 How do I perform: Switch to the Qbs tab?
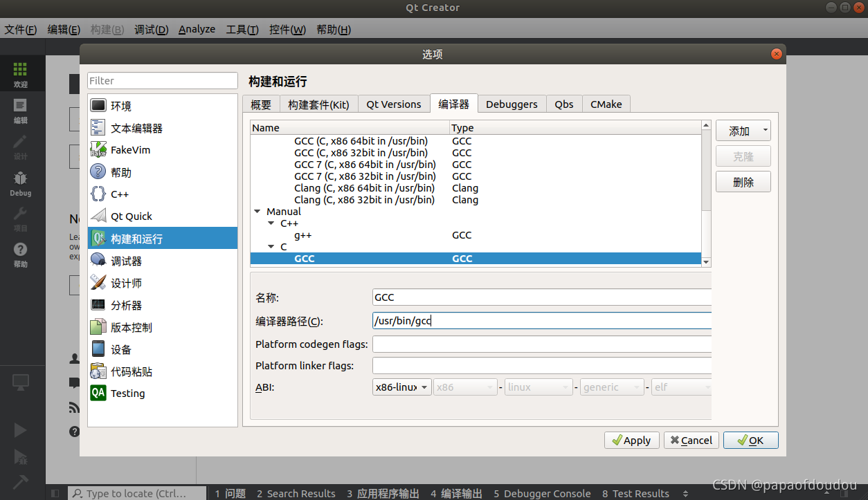point(564,104)
